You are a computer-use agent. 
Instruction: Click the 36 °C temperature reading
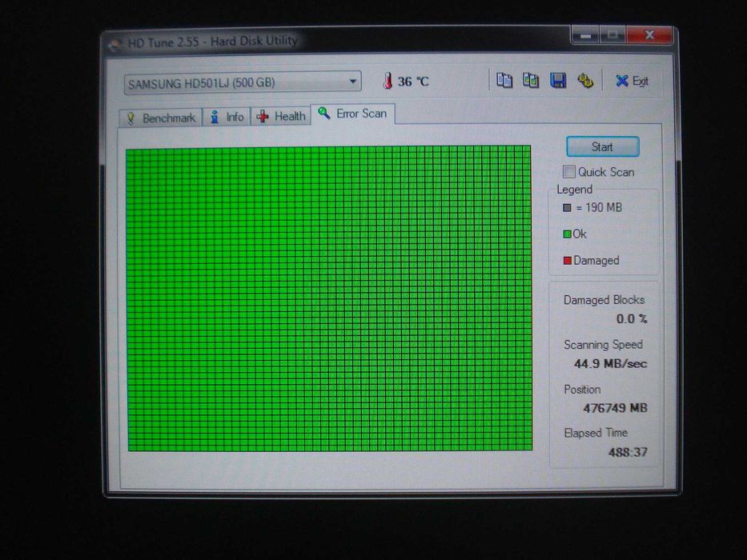pyautogui.click(x=413, y=82)
